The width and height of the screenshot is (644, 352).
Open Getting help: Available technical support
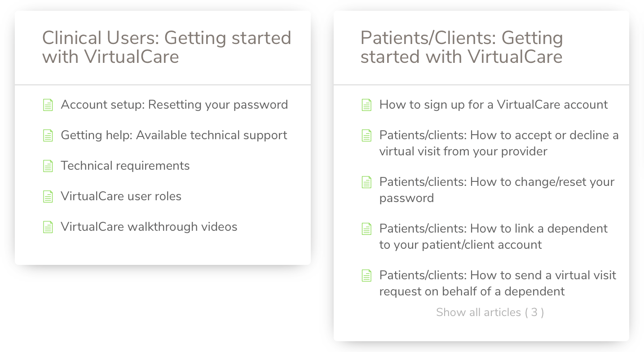click(x=174, y=136)
